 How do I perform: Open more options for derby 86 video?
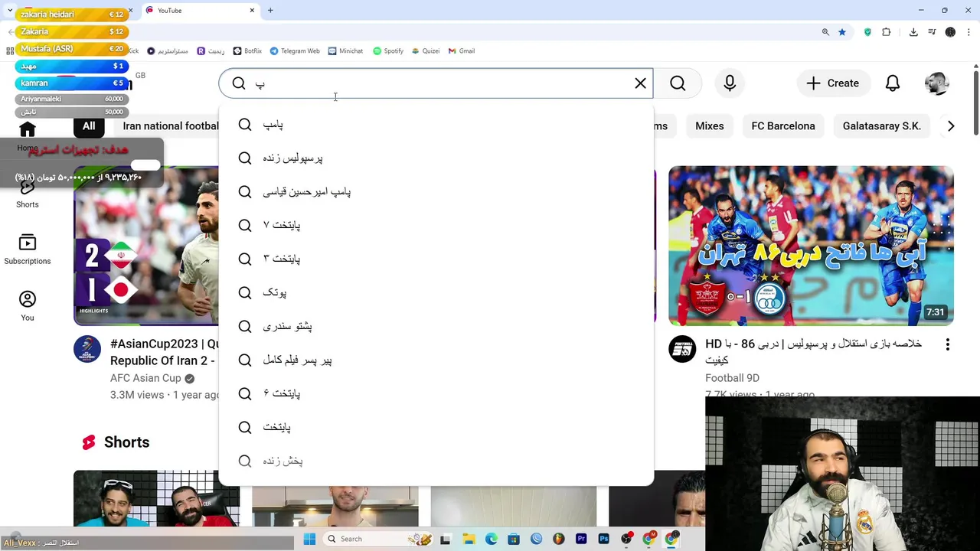coord(948,345)
